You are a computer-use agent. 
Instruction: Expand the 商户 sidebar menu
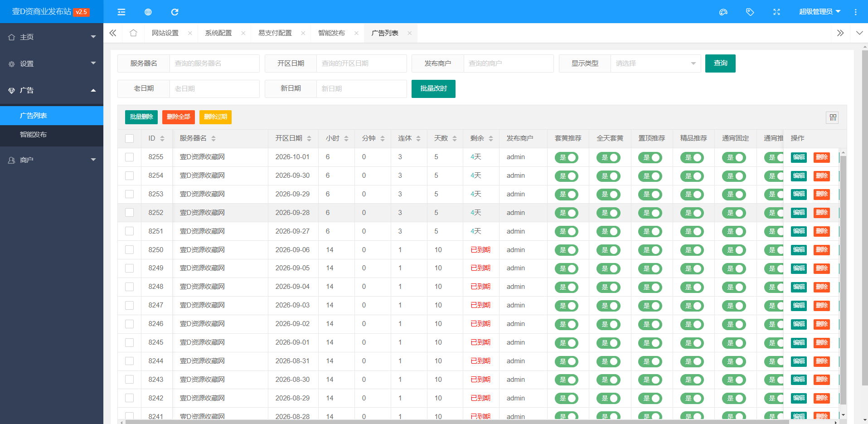point(52,160)
